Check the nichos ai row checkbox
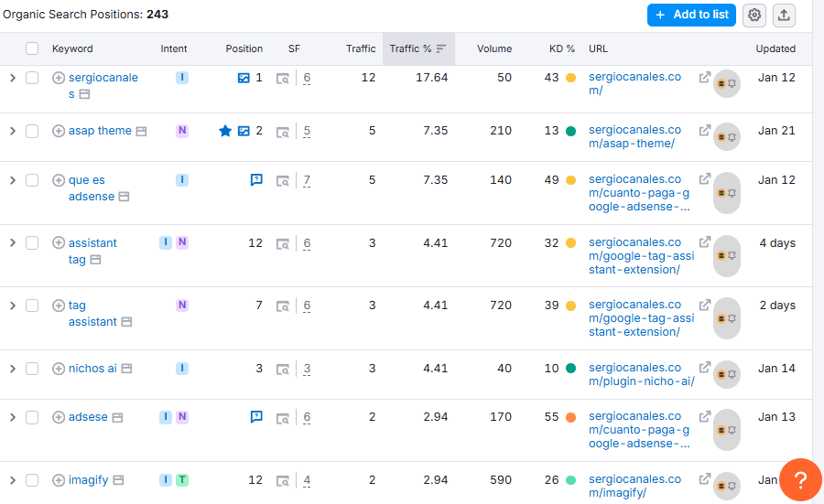The height and width of the screenshot is (504, 824). [32, 369]
